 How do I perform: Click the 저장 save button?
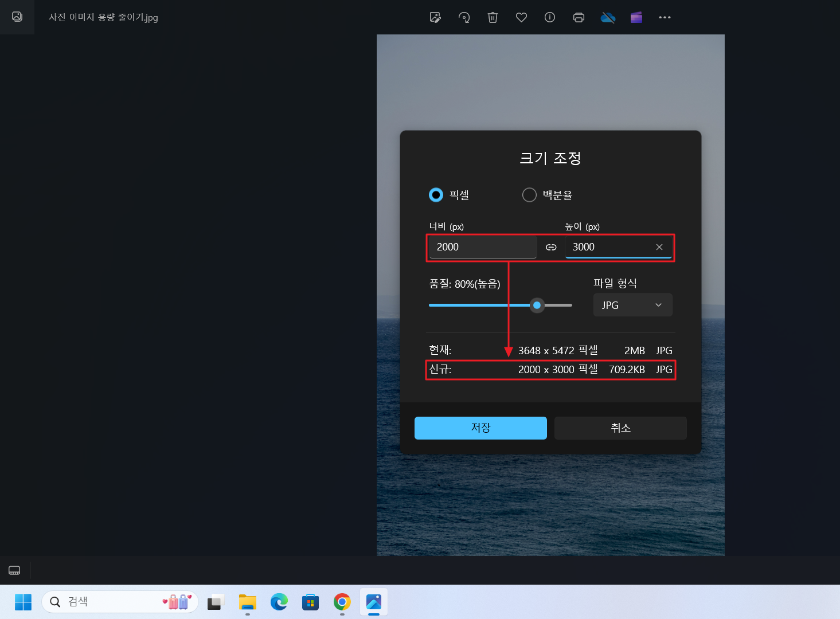(x=480, y=428)
